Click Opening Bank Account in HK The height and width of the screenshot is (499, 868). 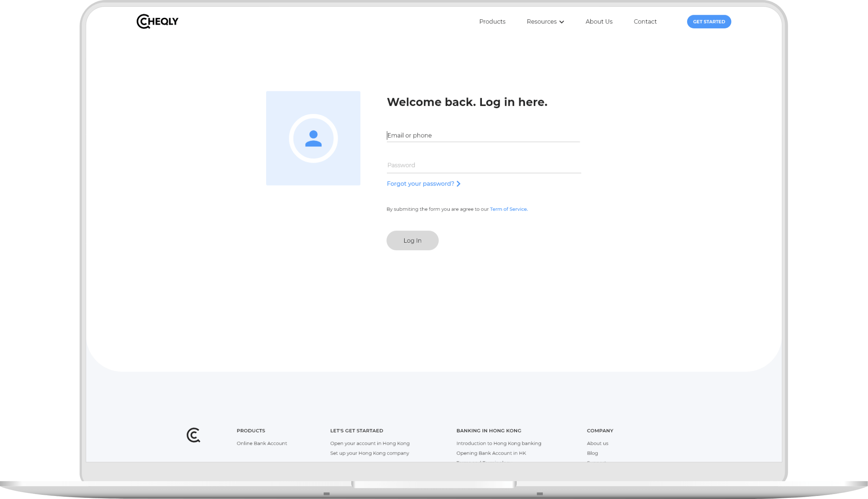tap(491, 453)
